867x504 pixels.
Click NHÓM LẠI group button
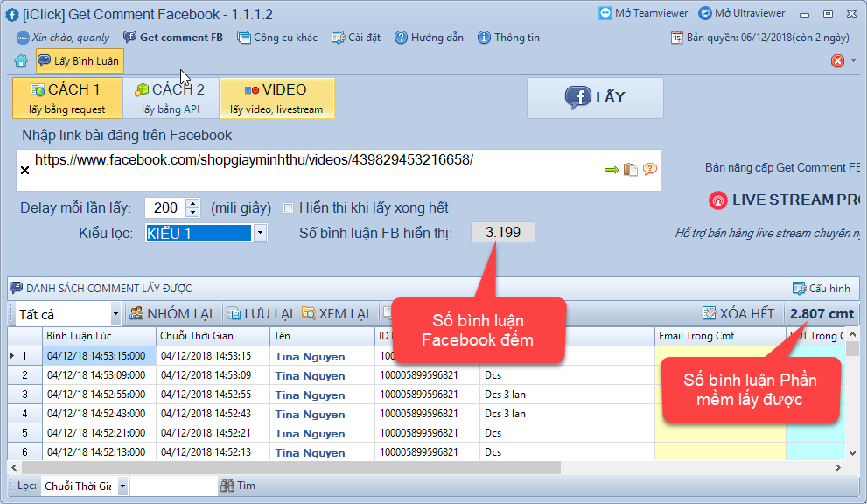coord(171,313)
